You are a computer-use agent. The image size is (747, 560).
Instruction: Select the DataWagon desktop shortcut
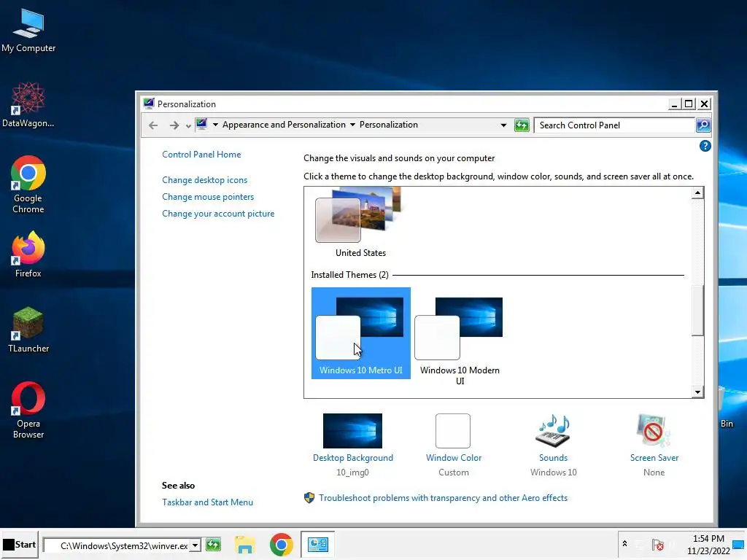click(28, 105)
